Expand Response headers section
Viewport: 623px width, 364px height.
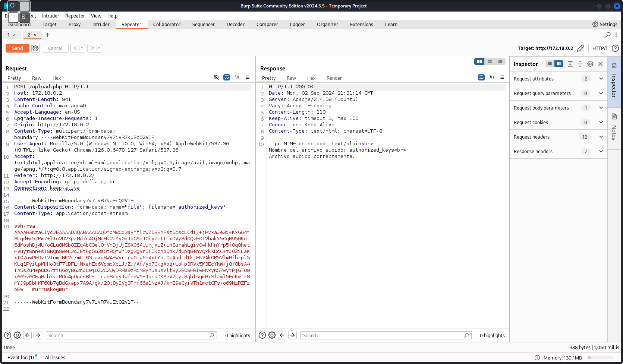coord(601,151)
